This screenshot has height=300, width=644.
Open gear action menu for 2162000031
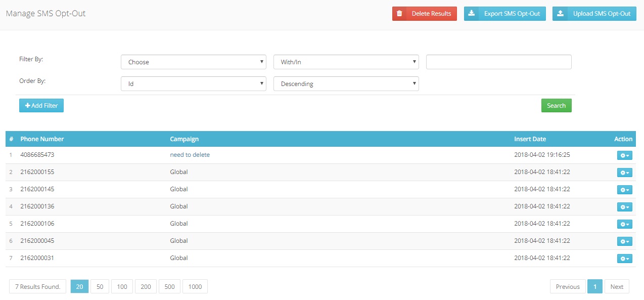pyautogui.click(x=625, y=259)
